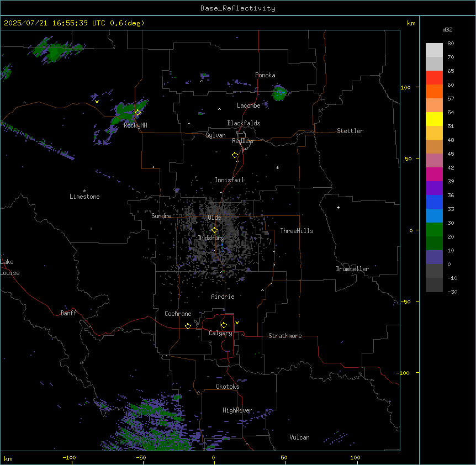Select the Airdrie label
Screen dimensions: 476x465
point(223,297)
